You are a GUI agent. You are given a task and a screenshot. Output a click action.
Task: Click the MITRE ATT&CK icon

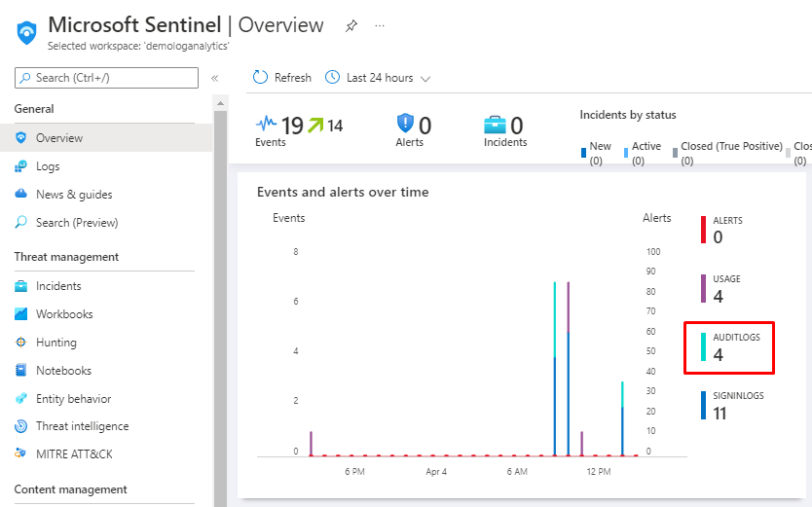21,453
